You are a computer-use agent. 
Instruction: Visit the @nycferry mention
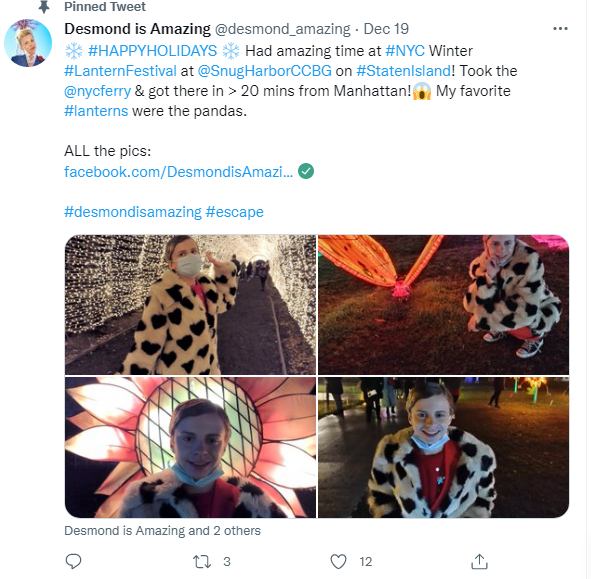click(x=97, y=91)
